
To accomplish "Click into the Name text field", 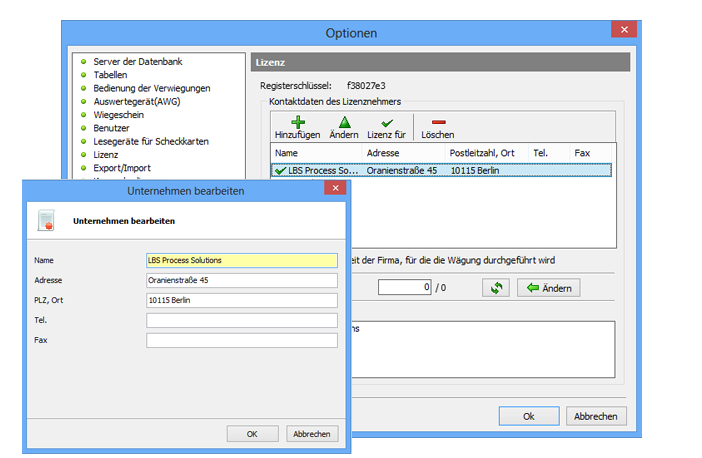I will pos(241,261).
